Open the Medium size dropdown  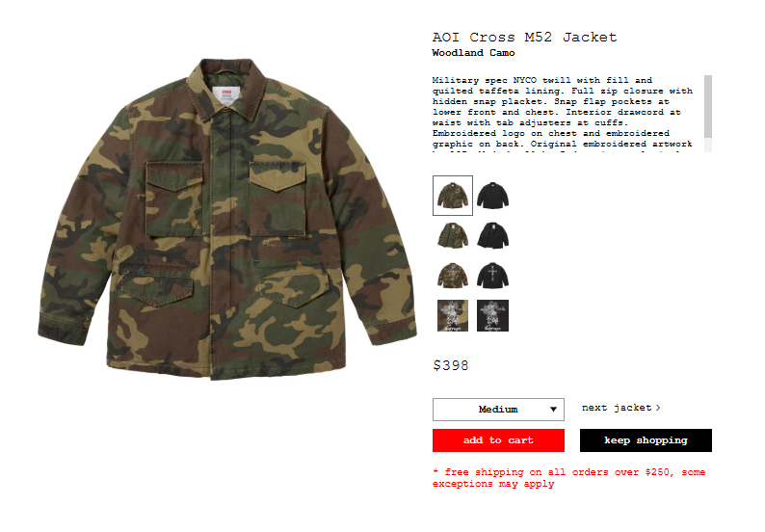(498, 410)
